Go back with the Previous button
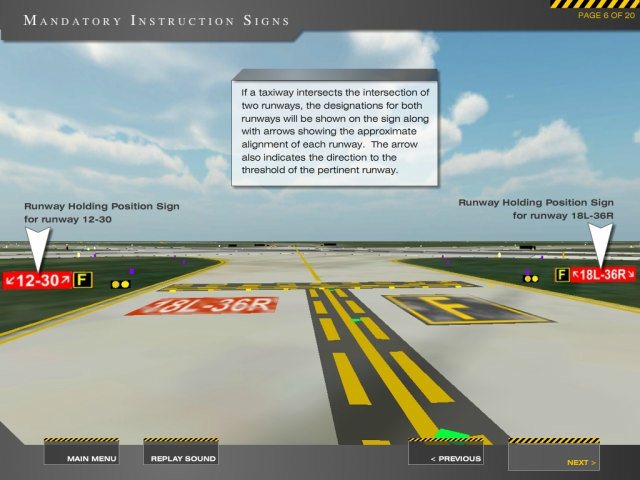640x480 pixels. 455,458
